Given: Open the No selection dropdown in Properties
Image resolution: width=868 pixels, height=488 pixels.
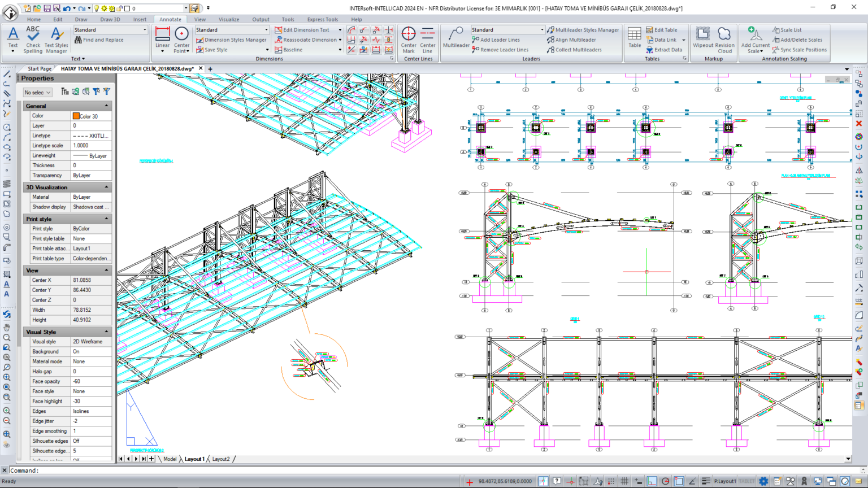Looking at the screenshot, I should click(x=37, y=92).
